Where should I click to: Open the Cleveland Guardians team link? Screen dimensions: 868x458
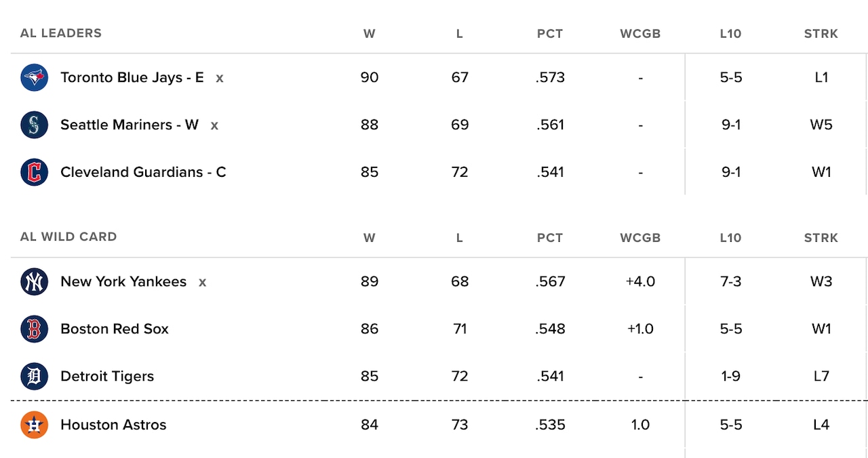point(142,172)
